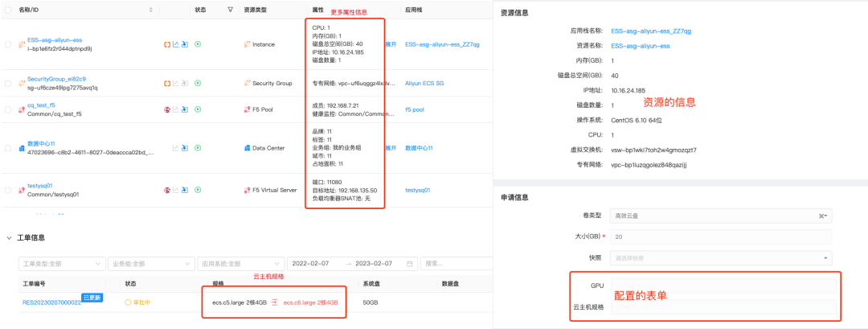
Task: Open the SecurityGroup_ei82c9 resource link
Action: pyautogui.click(x=56, y=79)
